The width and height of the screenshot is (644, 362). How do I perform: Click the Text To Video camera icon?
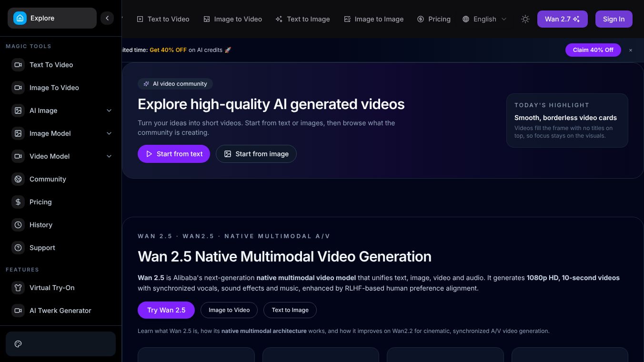tap(18, 65)
